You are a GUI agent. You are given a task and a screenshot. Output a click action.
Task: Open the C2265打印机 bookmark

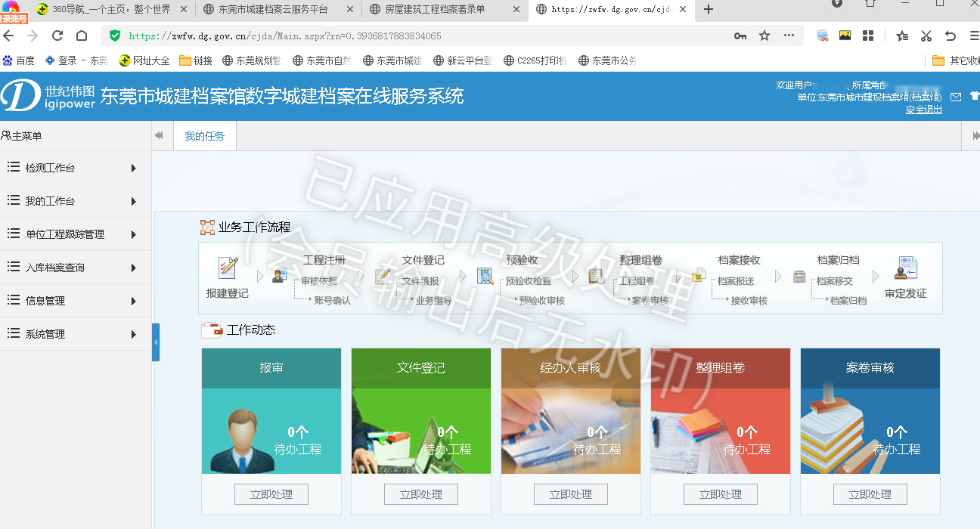[534, 60]
